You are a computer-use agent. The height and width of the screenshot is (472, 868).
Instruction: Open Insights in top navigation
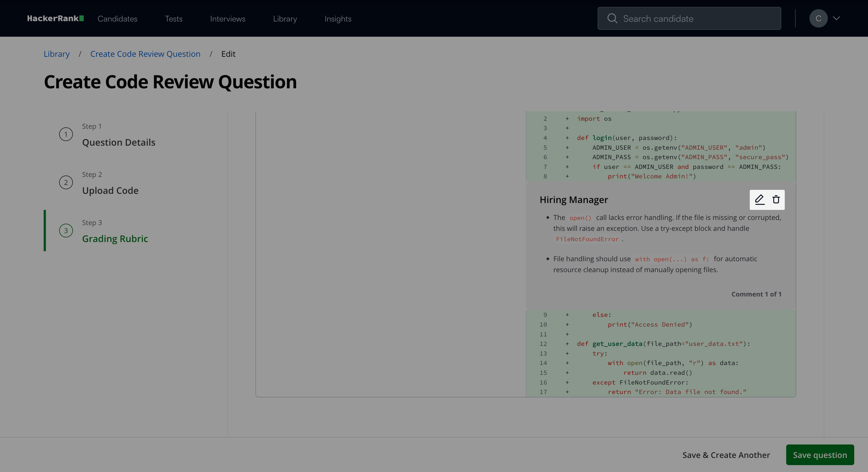(x=338, y=19)
